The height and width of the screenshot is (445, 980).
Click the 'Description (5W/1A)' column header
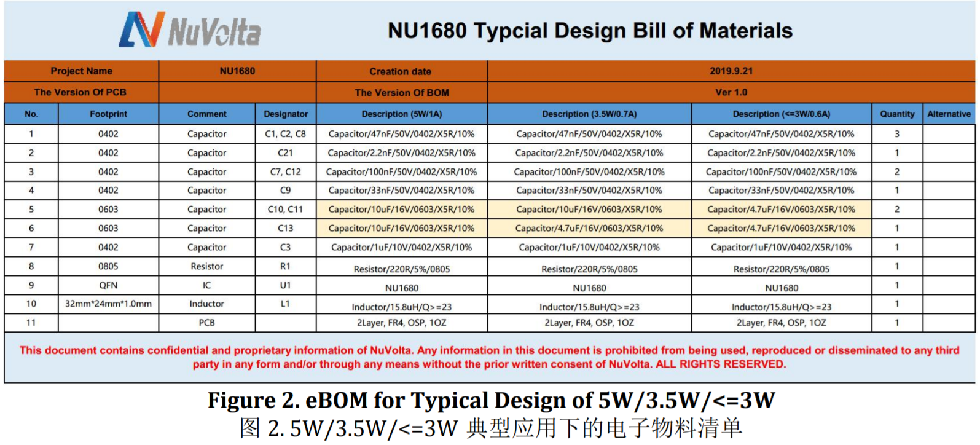click(x=402, y=114)
